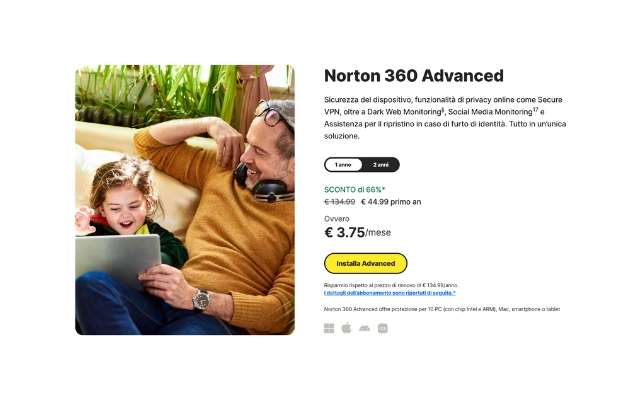Click the Ovvero label above monthly price

coord(337,219)
